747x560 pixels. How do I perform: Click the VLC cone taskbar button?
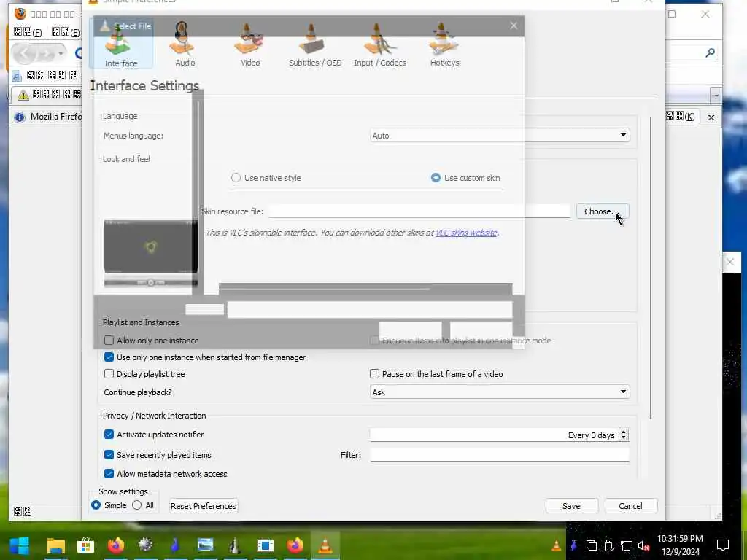pos(325,545)
